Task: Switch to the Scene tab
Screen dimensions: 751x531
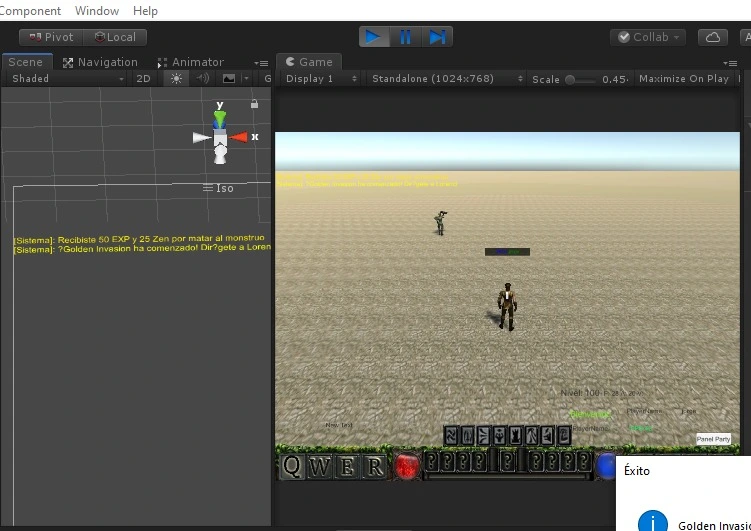Action: point(26,62)
